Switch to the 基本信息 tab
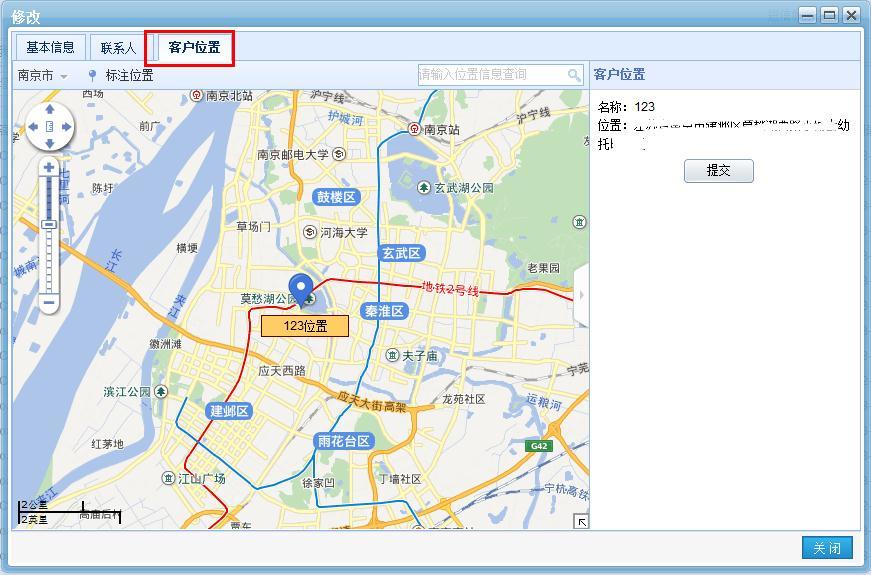This screenshot has width=871, height=575. coord(50,47)
